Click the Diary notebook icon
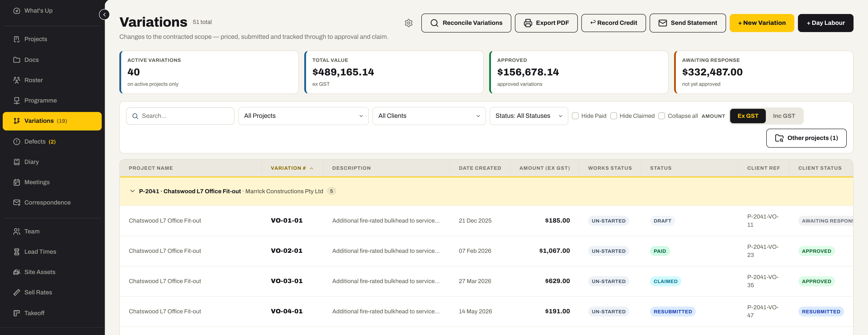 coord(17,162)
